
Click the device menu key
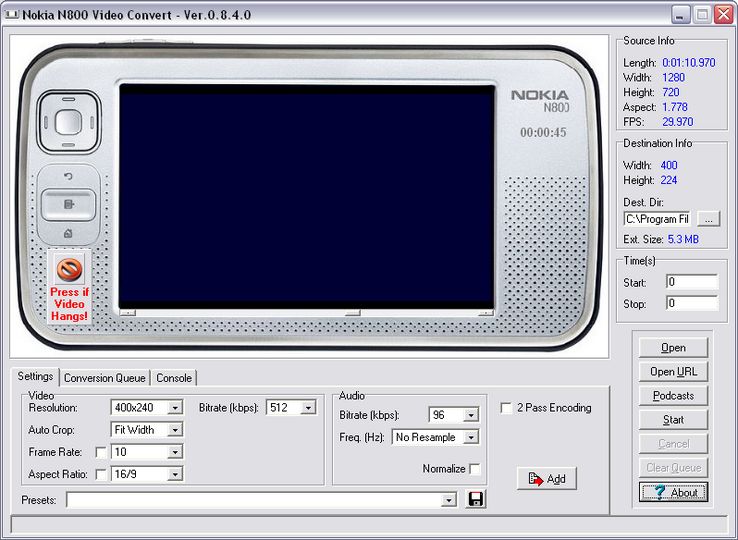tap(69, 204)
